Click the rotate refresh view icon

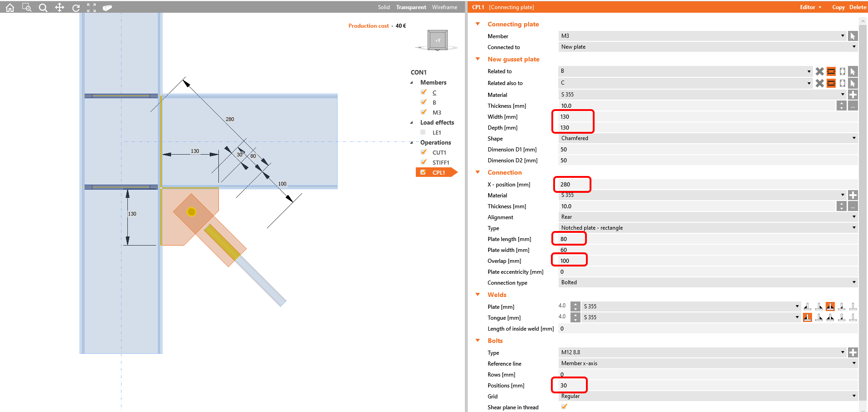tap(76, 7)
